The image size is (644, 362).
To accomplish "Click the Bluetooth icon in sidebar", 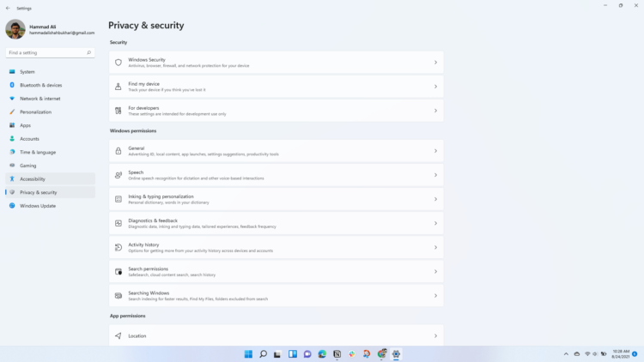I will pos(12,85).
